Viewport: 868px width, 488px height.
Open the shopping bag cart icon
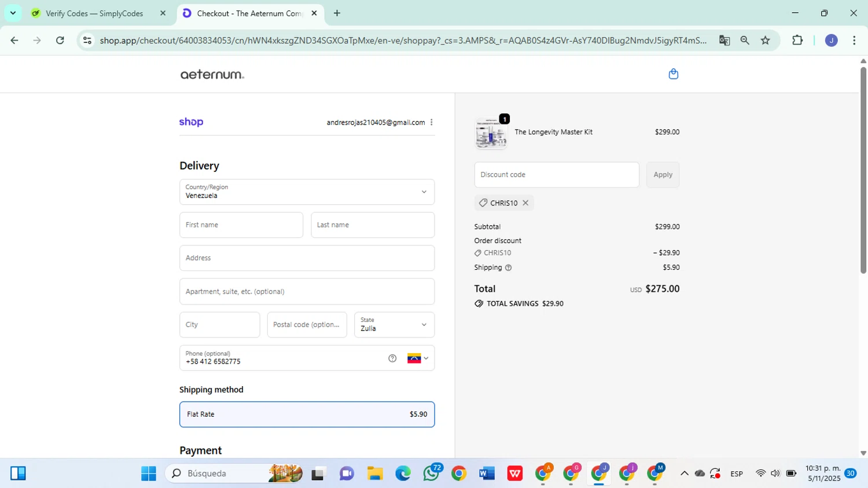pos(673,74)
